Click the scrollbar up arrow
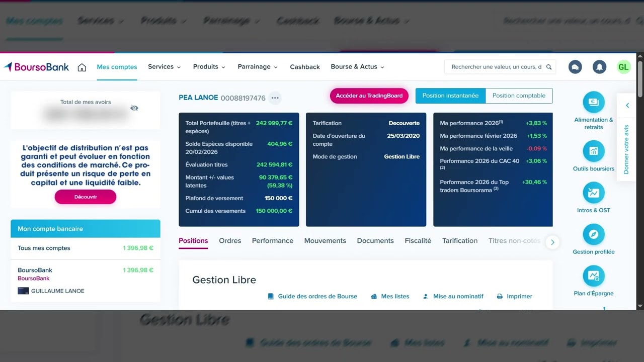This screenshot has width=644, height=362. (640, 56)
